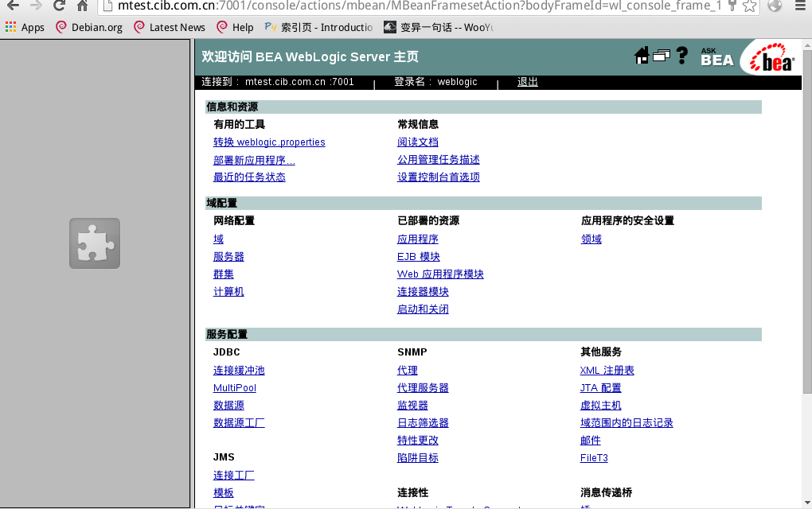The width and height of the screenshot is (812, 509).
Task: Open 部署新应用程序 link
Action: (x=254, y=161)
